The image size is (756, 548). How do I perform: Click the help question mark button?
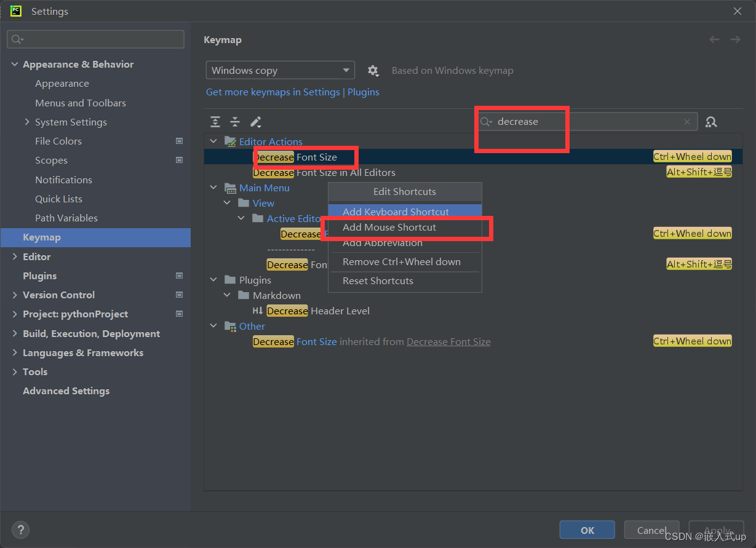click(x=20, y=530)
